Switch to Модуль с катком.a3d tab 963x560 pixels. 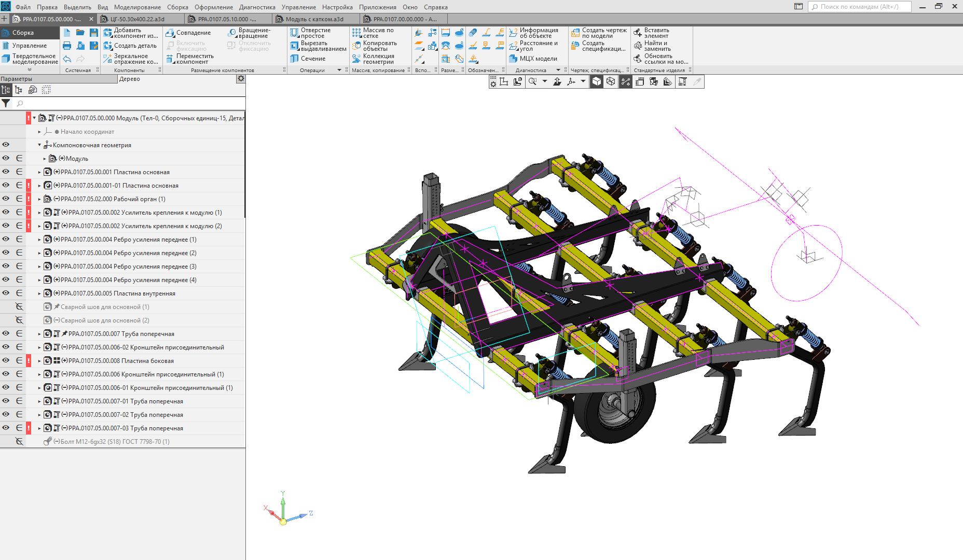click(x=315, y=19)
